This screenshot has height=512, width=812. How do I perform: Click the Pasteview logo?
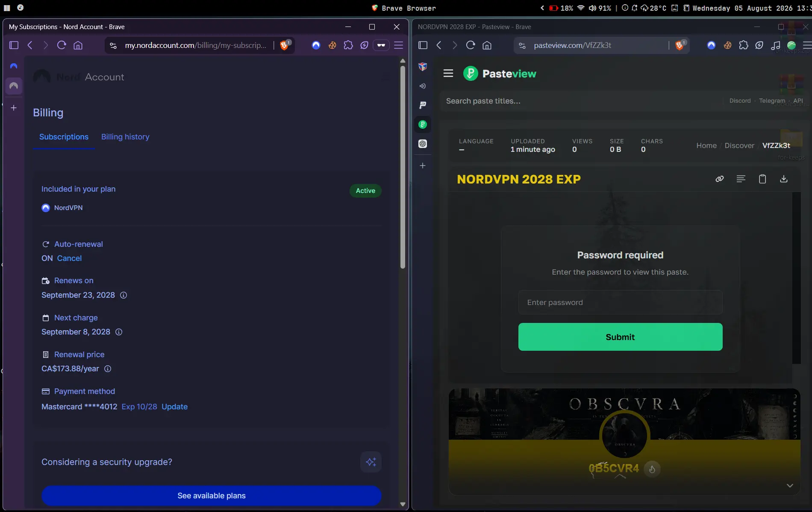click(x=500, y=74)
